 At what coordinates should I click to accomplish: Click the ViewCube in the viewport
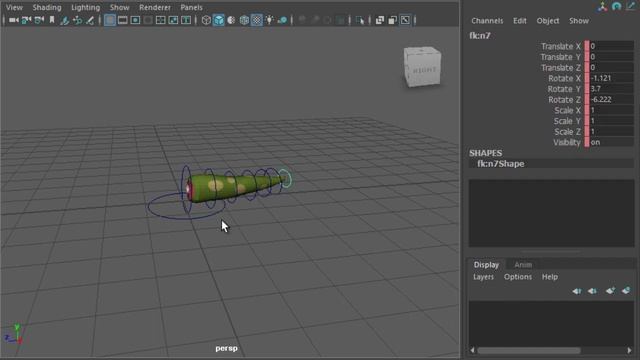[x=422, y=67]
